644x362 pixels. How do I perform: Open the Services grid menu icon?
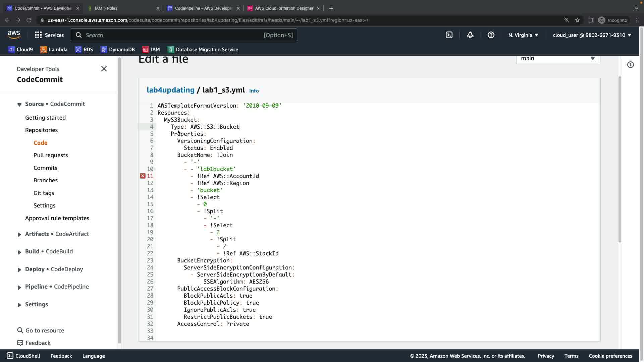[38, 35]
